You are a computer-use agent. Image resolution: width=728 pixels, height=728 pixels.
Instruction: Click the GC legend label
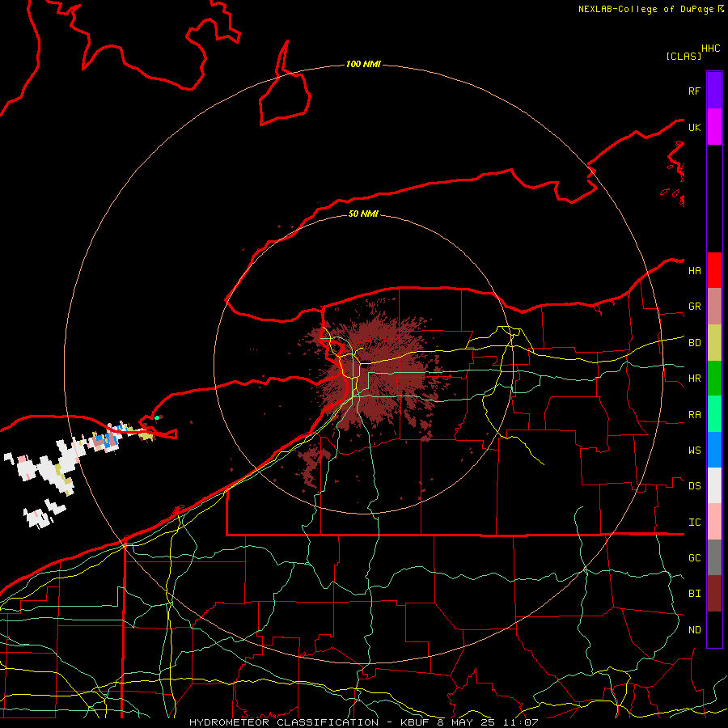point(694,558)
